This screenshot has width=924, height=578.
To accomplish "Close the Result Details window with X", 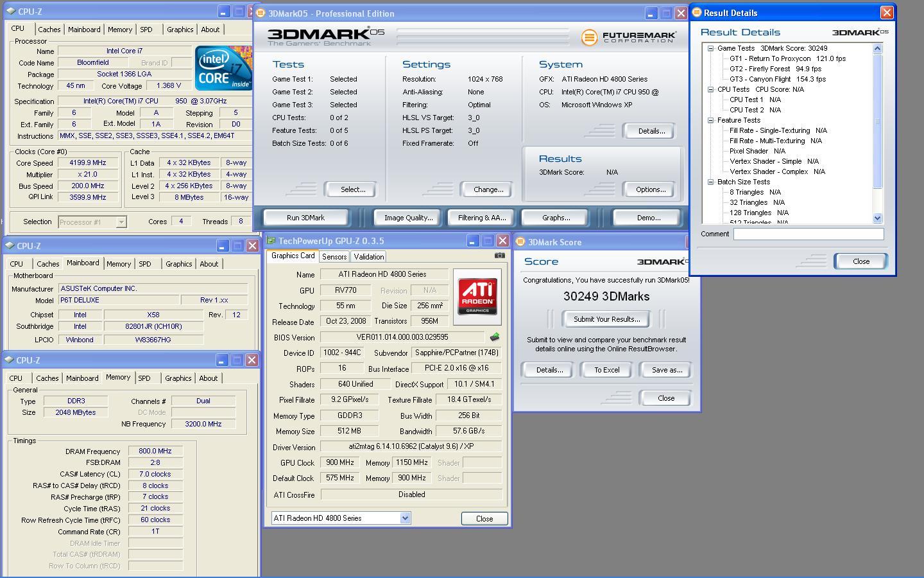I will tap(887, 12).
